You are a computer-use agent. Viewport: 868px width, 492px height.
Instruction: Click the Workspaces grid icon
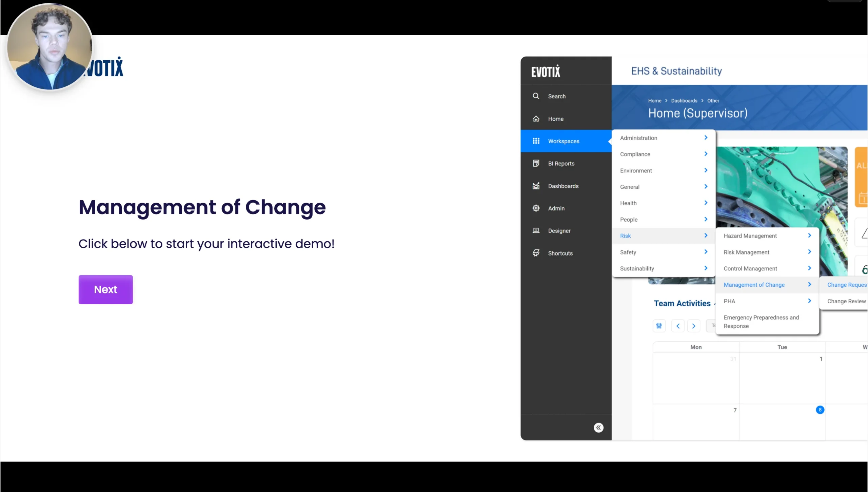pyautogui.click(x=536, y=141)
